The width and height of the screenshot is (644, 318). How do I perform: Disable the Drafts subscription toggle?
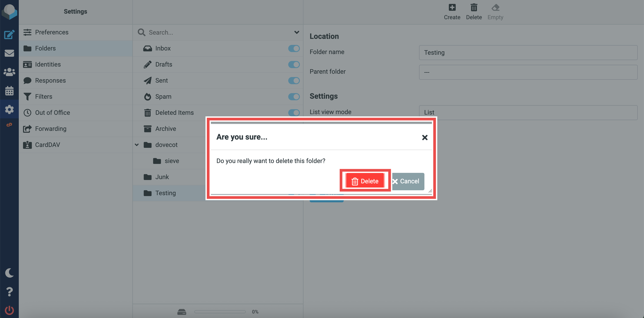pos(294,64)
